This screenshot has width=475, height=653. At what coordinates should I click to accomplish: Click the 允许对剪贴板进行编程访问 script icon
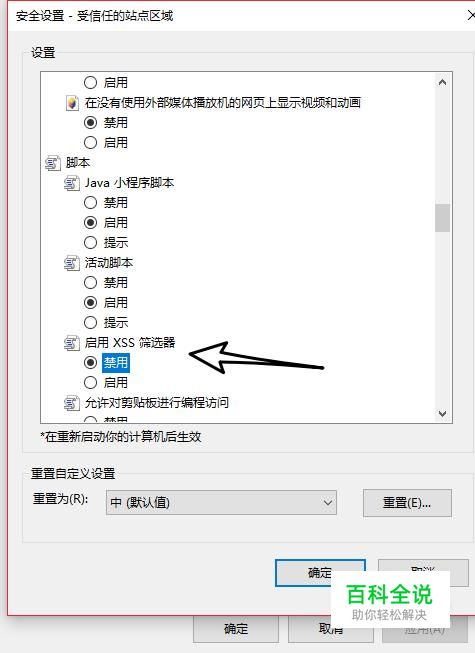[x=71, y=403]
